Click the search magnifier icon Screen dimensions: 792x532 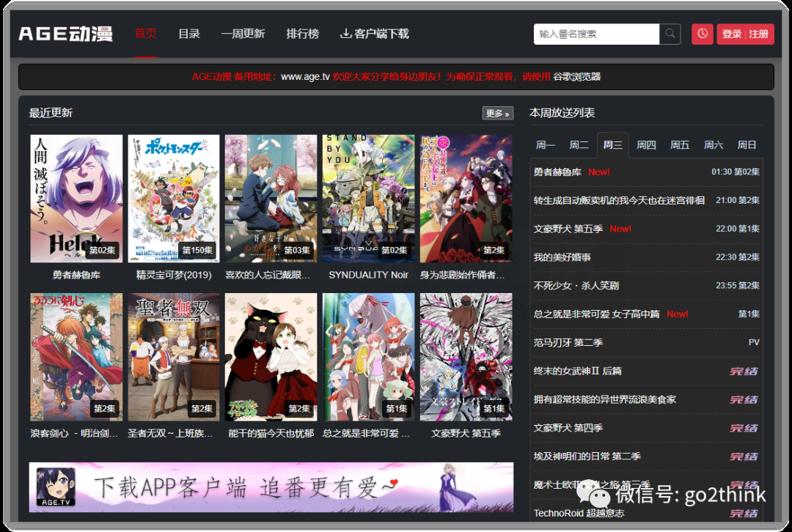[670, 34]
